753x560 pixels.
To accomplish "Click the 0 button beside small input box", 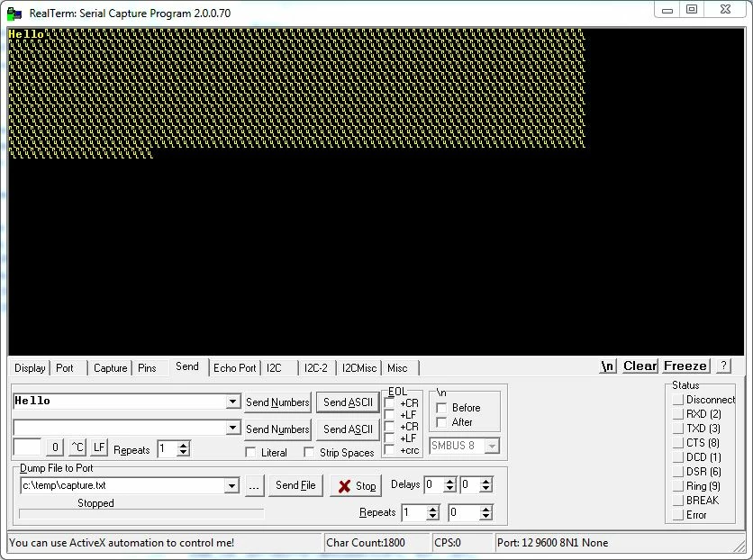I will click(55, 447).
